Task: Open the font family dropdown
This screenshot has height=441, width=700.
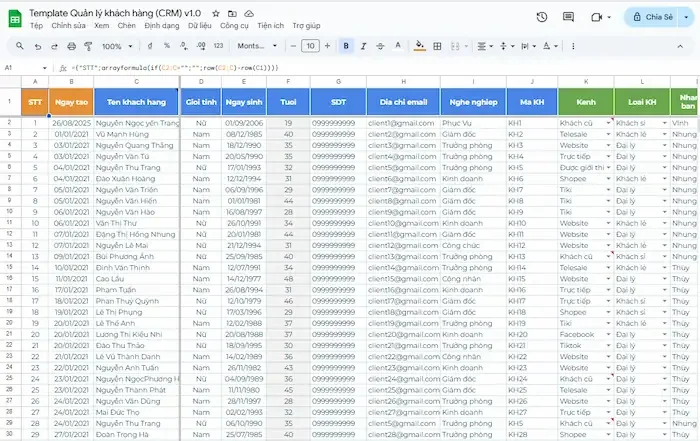Action: coord(257,46)
